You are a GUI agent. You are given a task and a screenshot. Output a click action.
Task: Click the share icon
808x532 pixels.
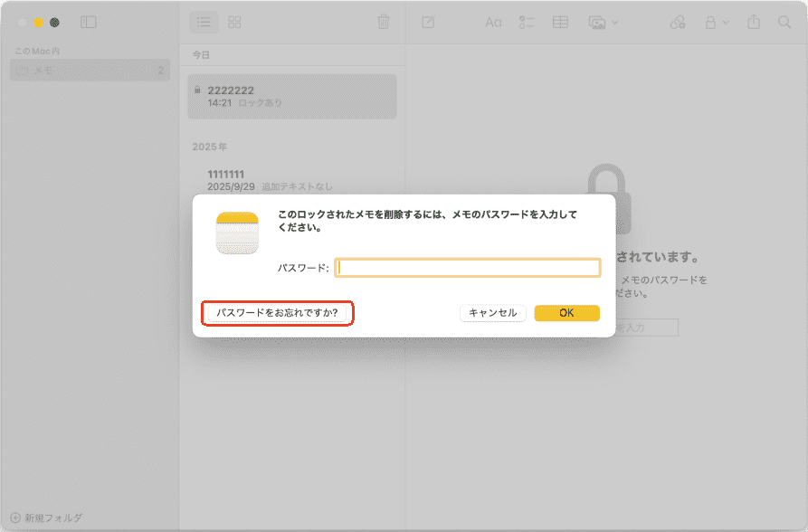754,22
